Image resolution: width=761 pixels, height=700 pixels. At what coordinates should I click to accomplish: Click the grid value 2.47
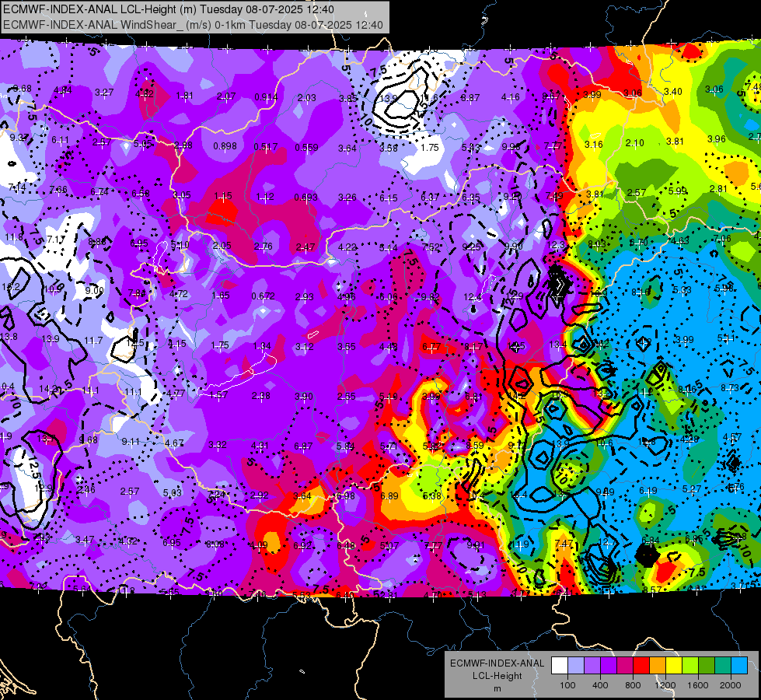[305, 247]
